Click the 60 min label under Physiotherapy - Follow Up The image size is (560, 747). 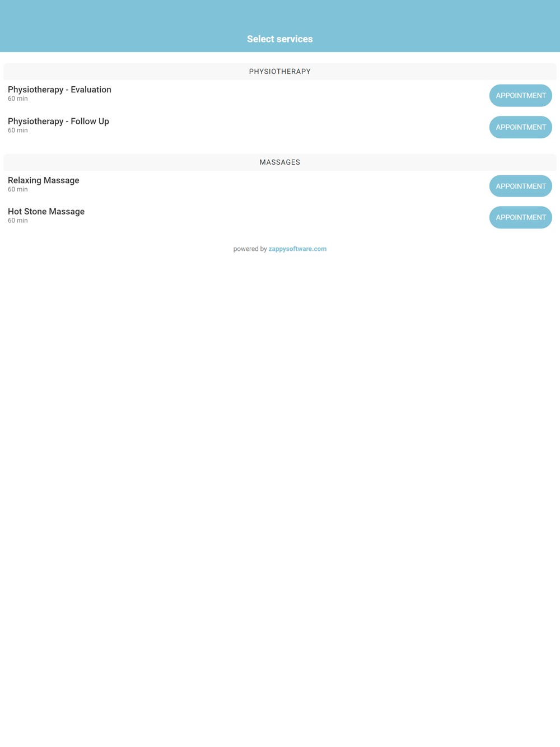coord(18,130)
